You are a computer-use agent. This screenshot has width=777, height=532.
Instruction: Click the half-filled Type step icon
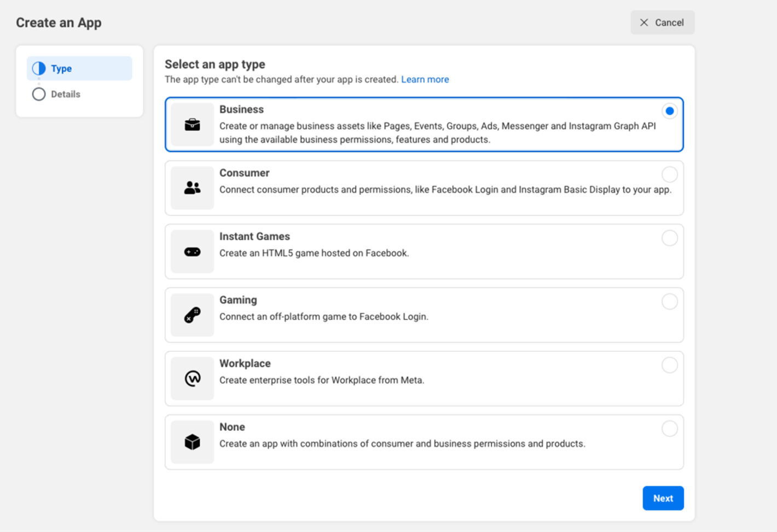click(x=39, y=68)
